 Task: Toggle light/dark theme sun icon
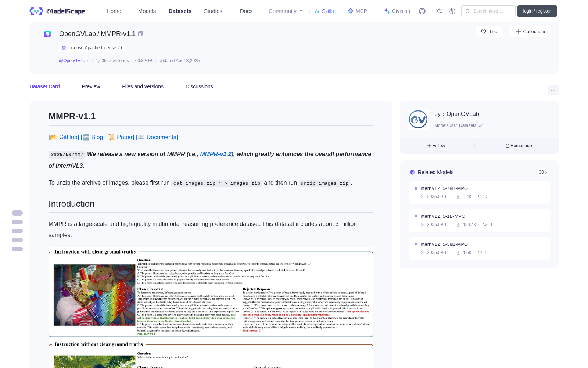pyautogui.click(x=439, y=11)
